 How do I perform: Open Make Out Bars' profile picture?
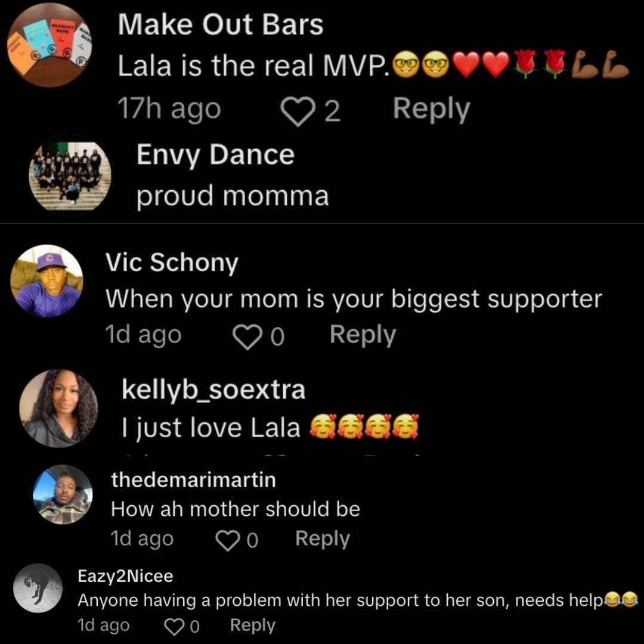point(50,45)
